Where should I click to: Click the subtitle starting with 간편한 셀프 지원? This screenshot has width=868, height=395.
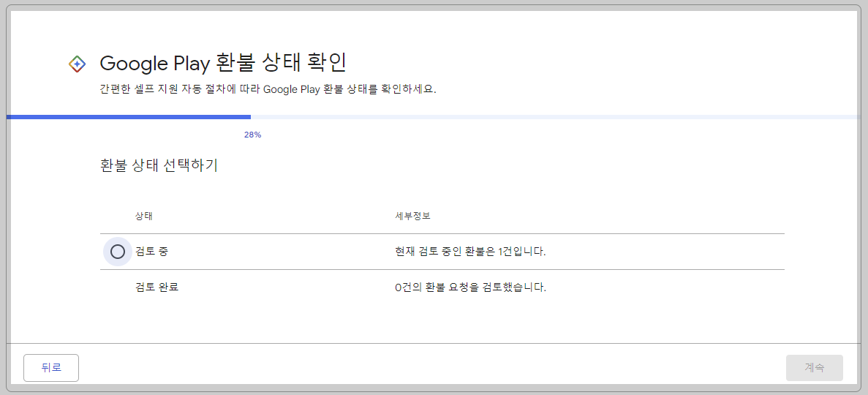click(x=268, y=89)
